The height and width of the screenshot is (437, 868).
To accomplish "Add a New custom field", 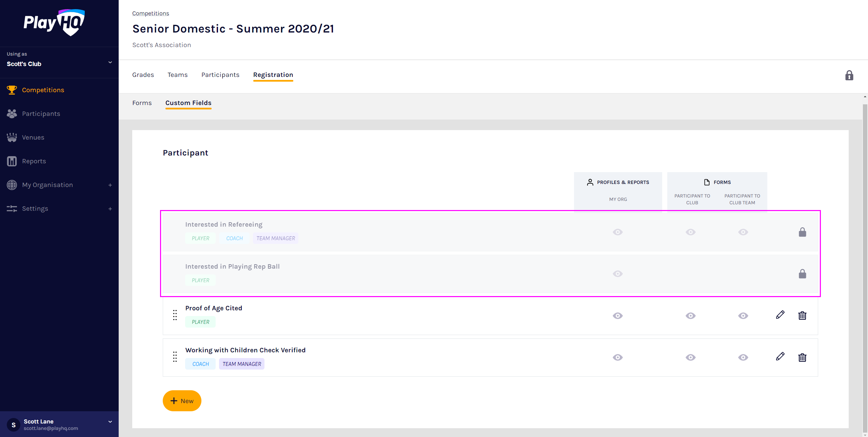I will pyautogui.click(x=182, y=401).
